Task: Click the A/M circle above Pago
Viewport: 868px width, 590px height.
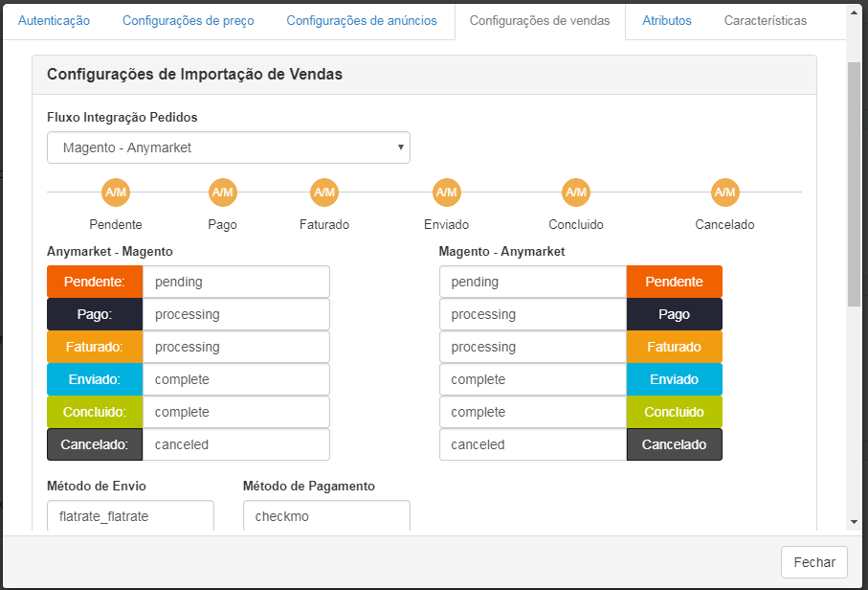Action: click(x=223, y=193)
